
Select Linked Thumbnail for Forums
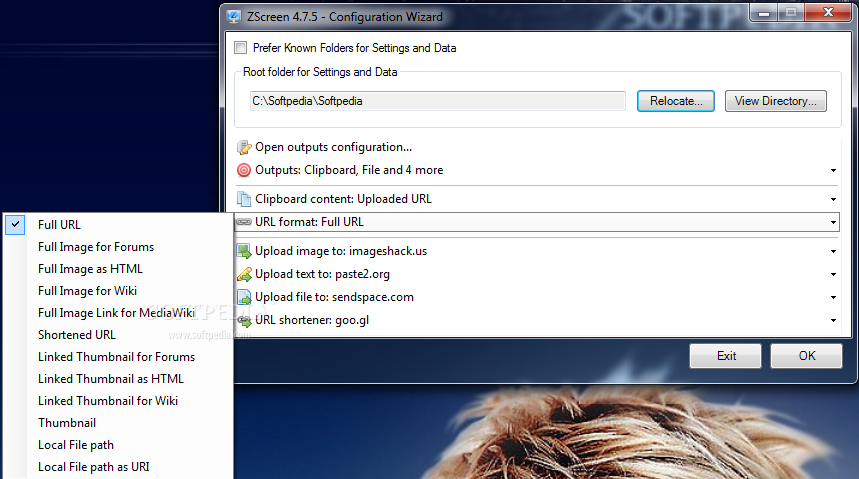coord(118,357)
